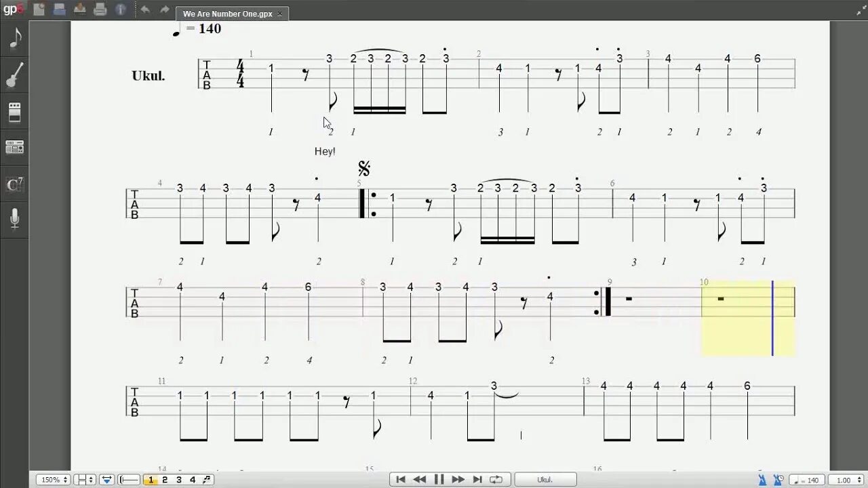
Task: Toggle the blue track view button
Action: pyautogui.click(x=106, y=480)
